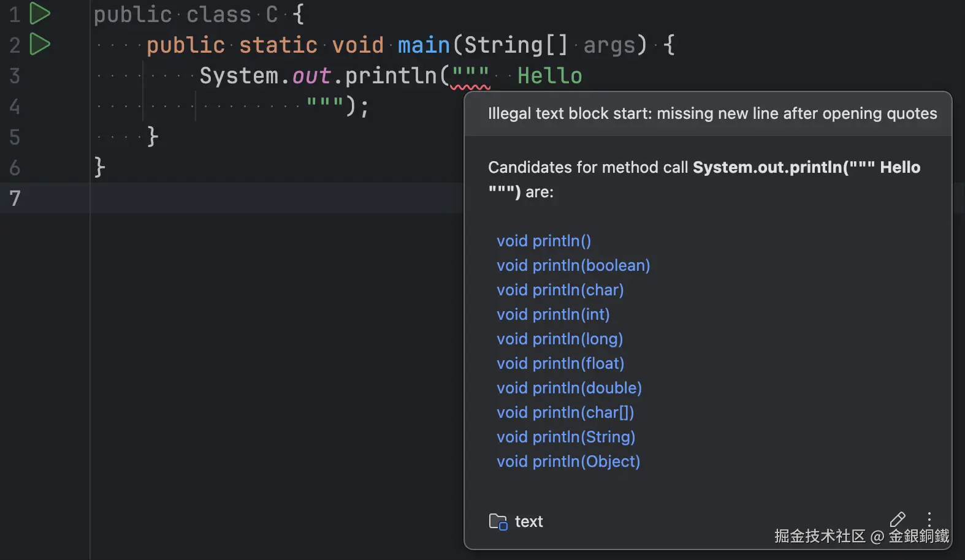Open the void println(Object) link
The width and height of the screenshot is (965, 560).
(568, 461)
